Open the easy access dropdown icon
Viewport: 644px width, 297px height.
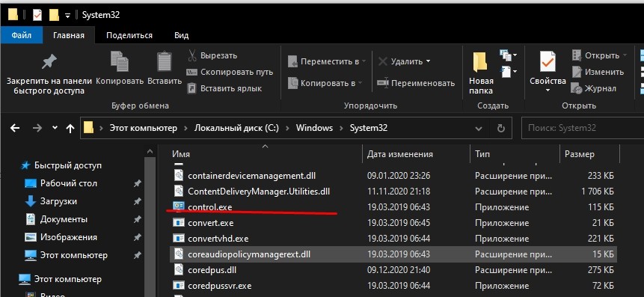[509, 72]
